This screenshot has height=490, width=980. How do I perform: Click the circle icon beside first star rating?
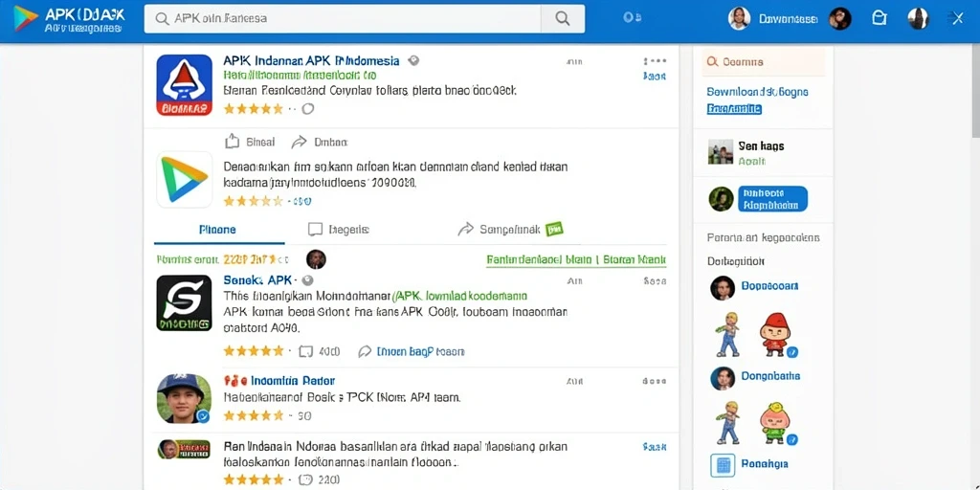pos(307,109)
